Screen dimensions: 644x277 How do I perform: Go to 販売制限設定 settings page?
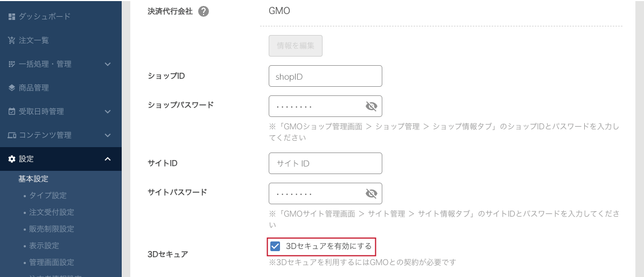pos(52,229)
